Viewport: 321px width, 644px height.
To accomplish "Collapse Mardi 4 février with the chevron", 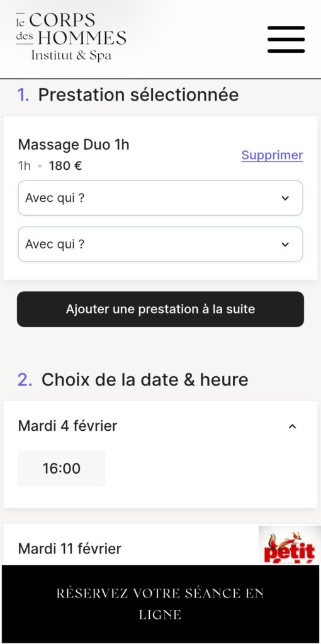I will [292, 426].
